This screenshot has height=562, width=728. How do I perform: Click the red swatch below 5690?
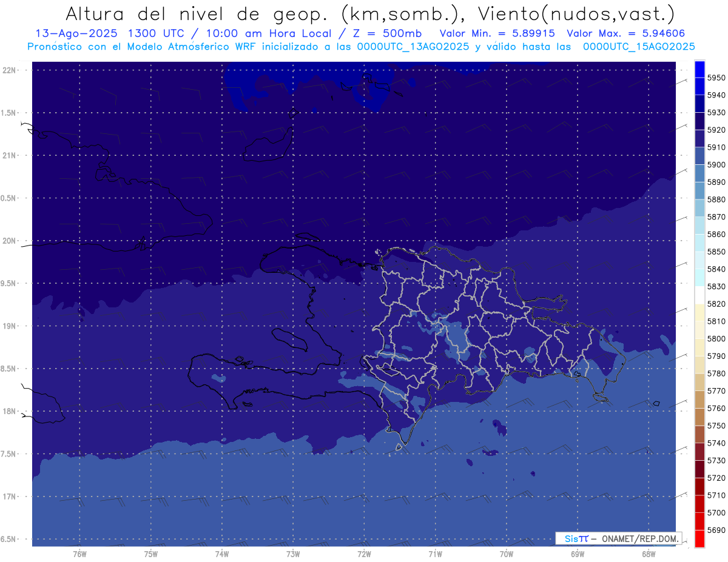[x=699, y=538]
